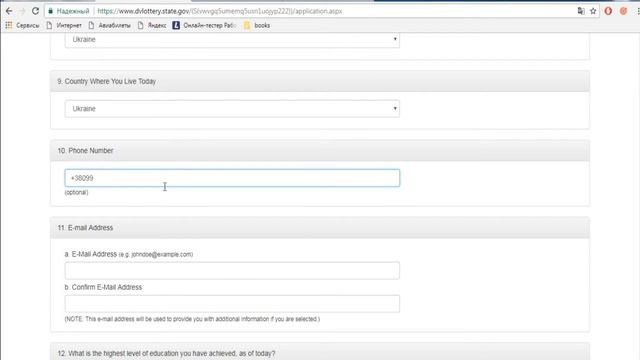Click the Confirm E-Mail Address field
This screenshot has height=360, width=640.
(x=232, y=304)
